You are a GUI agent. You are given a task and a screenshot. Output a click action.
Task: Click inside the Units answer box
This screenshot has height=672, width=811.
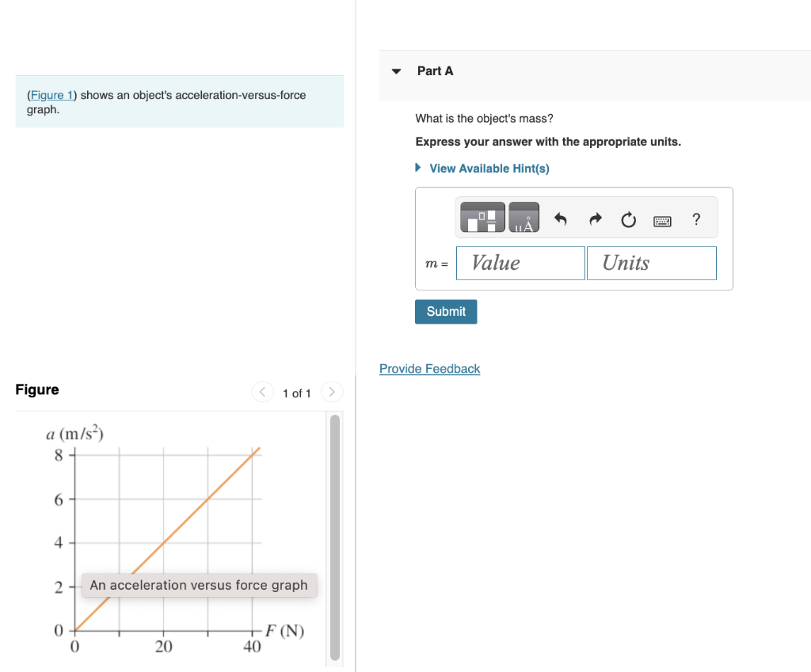(x=651, y=262)
